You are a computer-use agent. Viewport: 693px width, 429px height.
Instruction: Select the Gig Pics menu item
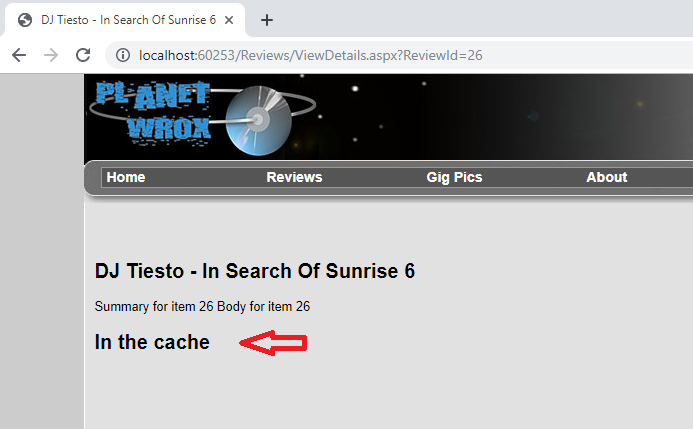pos(454,177)
